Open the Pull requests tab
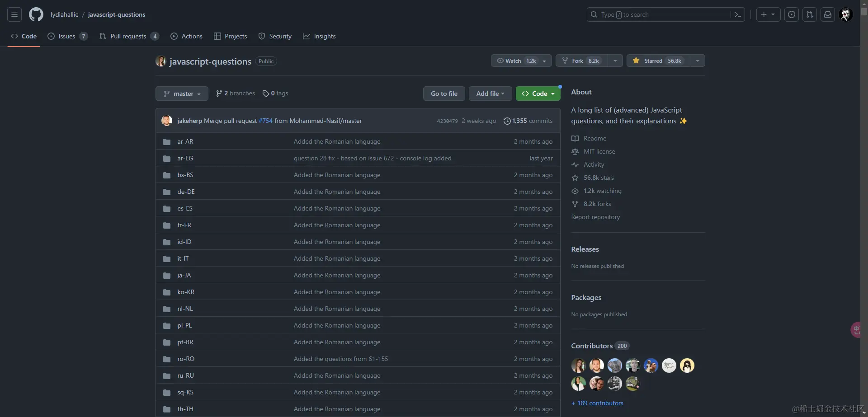Image resolution: width=868 pixels, height=417 pixels. coord(129,36)
